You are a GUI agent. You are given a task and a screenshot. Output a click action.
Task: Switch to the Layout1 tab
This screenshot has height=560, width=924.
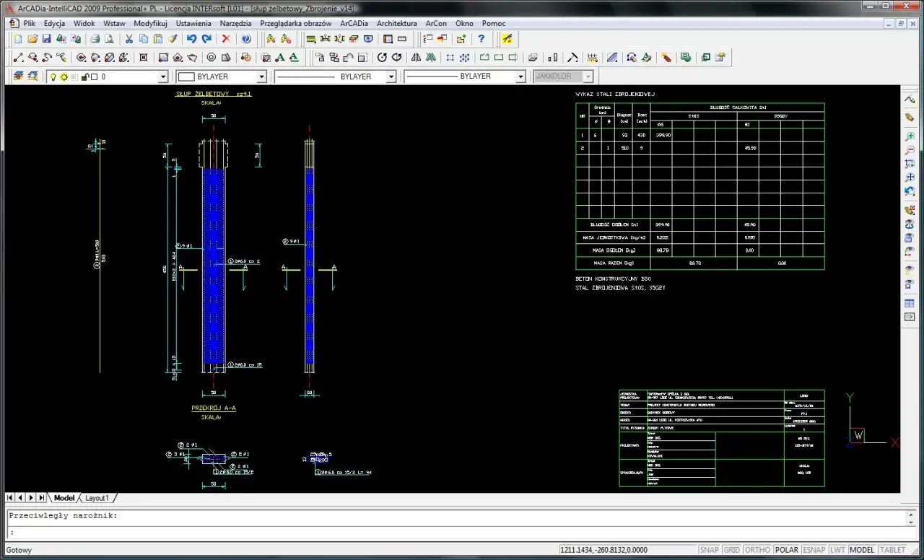97,498
